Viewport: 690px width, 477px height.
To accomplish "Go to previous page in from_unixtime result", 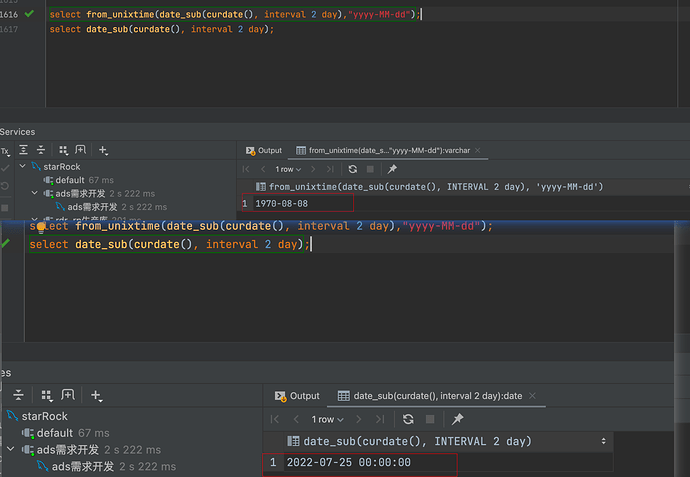I will tap(263, 169).
